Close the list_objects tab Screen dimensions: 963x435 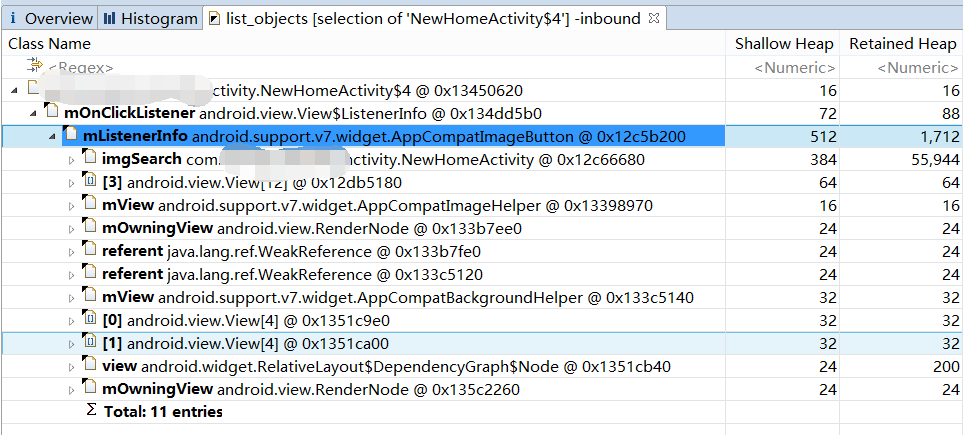653,18
